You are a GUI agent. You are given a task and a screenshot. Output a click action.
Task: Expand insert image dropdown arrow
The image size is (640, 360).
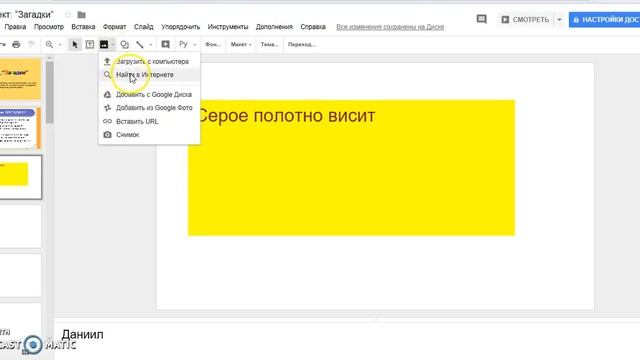[113, 44]
